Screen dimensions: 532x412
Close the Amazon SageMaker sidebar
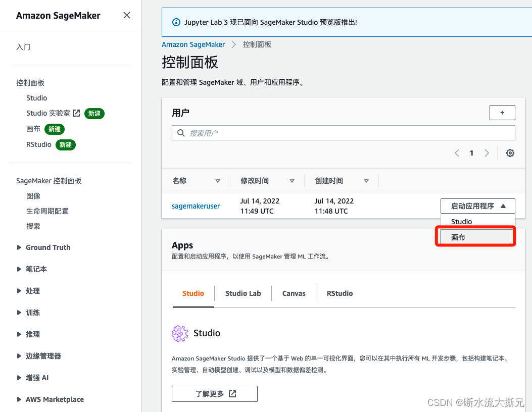(x=126, y=15)
